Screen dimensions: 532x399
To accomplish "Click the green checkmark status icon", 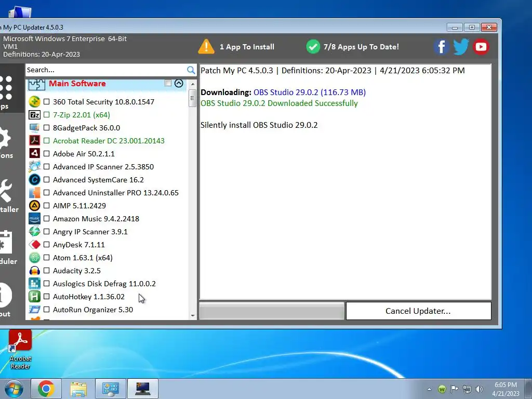I will (x=313, y=47).
